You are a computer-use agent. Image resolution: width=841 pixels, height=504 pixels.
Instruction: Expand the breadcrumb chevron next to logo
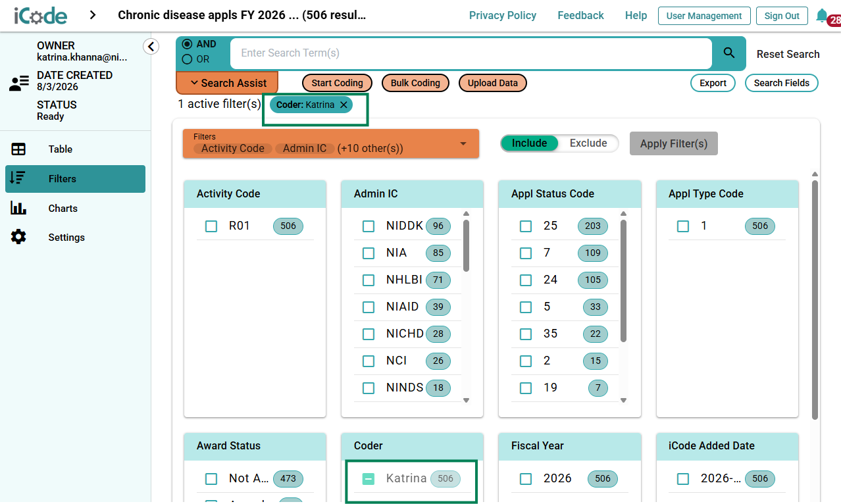[x=93, y=15]
